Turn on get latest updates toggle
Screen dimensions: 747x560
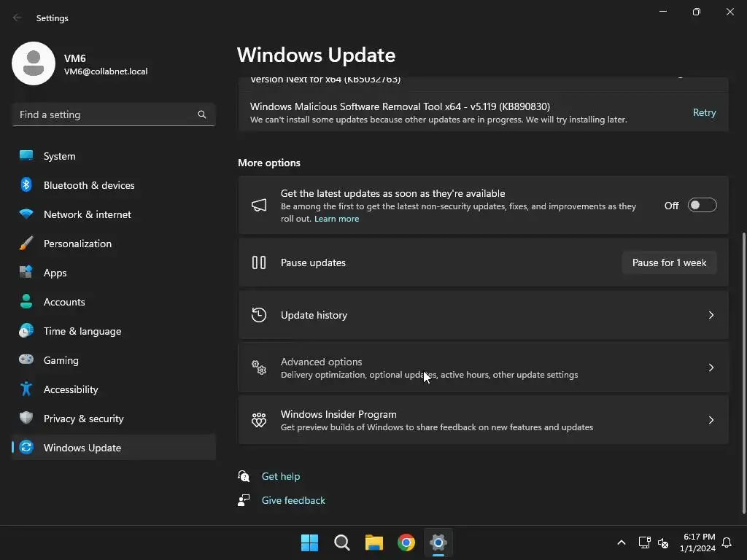click(x=703, y=205)
